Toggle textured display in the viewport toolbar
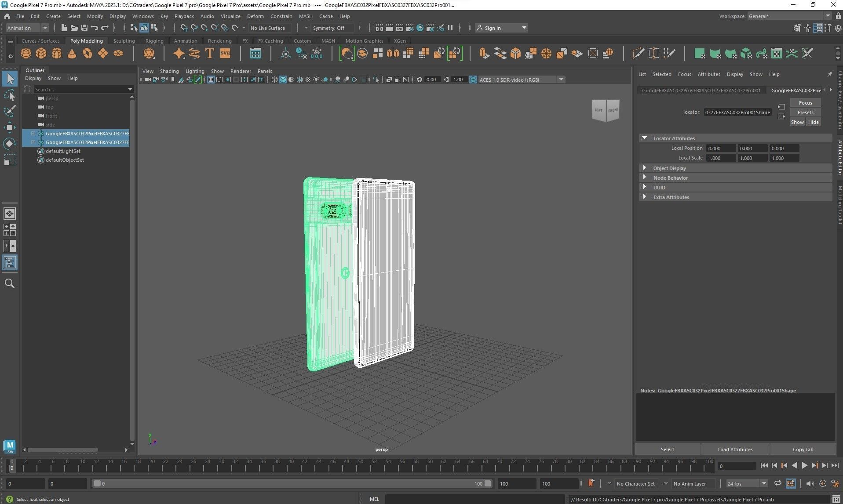 coord(308,80)
